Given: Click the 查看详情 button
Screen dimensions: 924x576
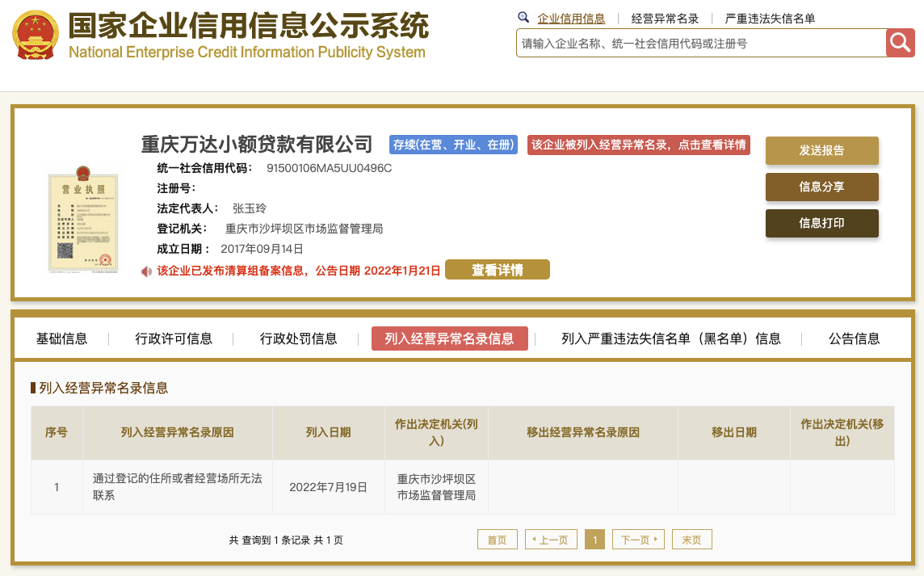Looking at the screenshot, I should click(x=498, y=270).
